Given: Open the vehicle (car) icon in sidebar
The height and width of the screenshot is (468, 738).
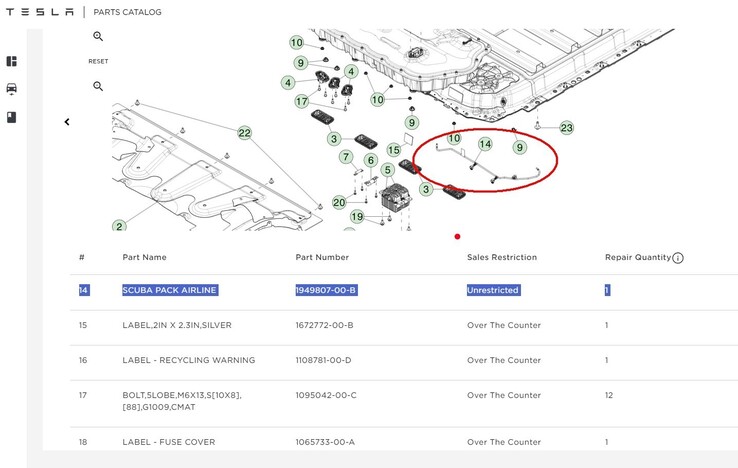Looking at the screenshot, I should tap(12, 89).
